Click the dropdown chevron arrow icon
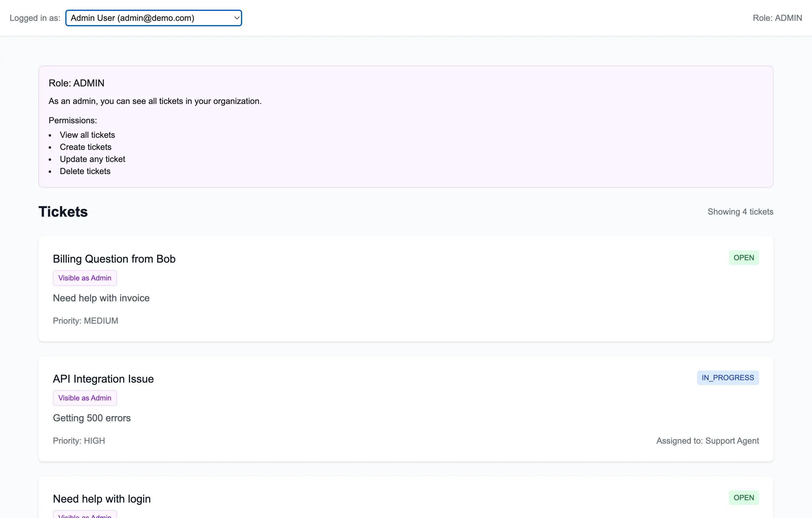The width and height of the screenshot is (812, 518). [x=237, y=18]
